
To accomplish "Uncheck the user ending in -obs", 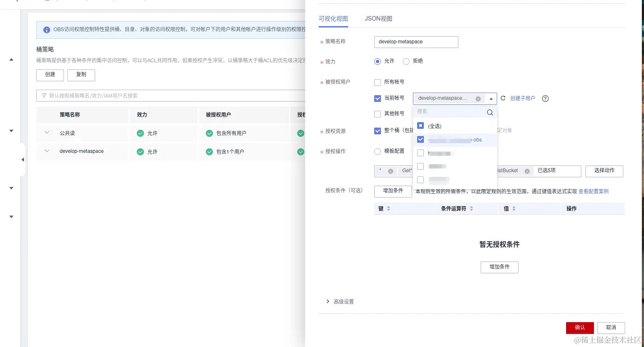I will coord(420,139).
